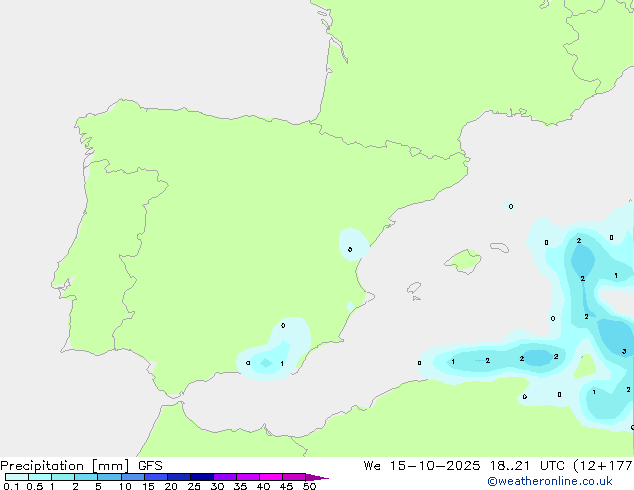
Task: Click the 0.1–0.5 mm palest legend swatch
Action: 17,477
